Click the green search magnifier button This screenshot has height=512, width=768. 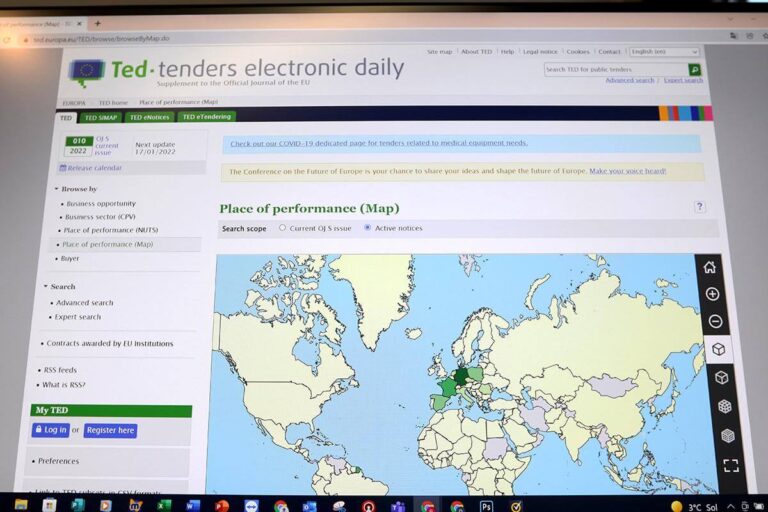694,70
